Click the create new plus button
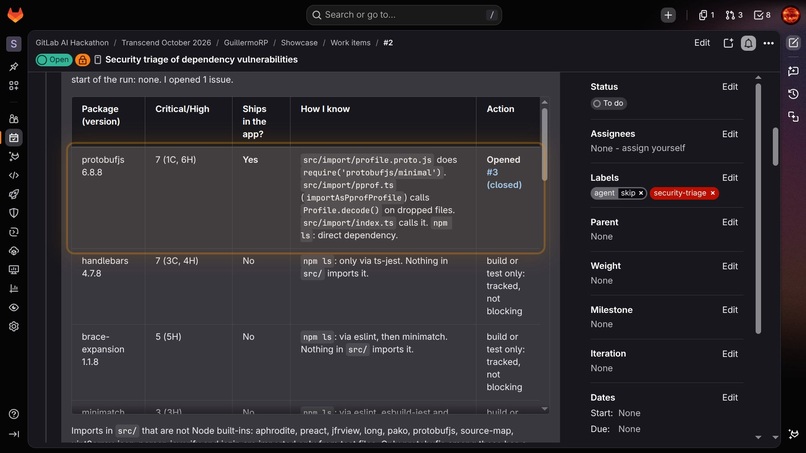 (x=668, y=15)
